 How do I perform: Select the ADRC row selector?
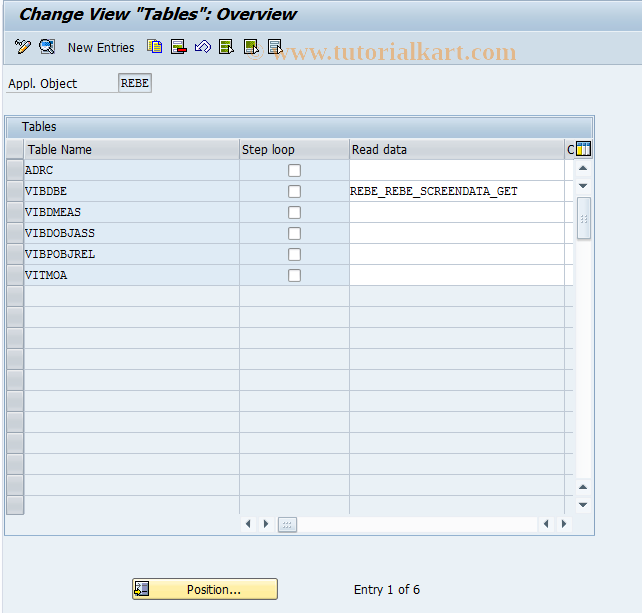[15, 170]
